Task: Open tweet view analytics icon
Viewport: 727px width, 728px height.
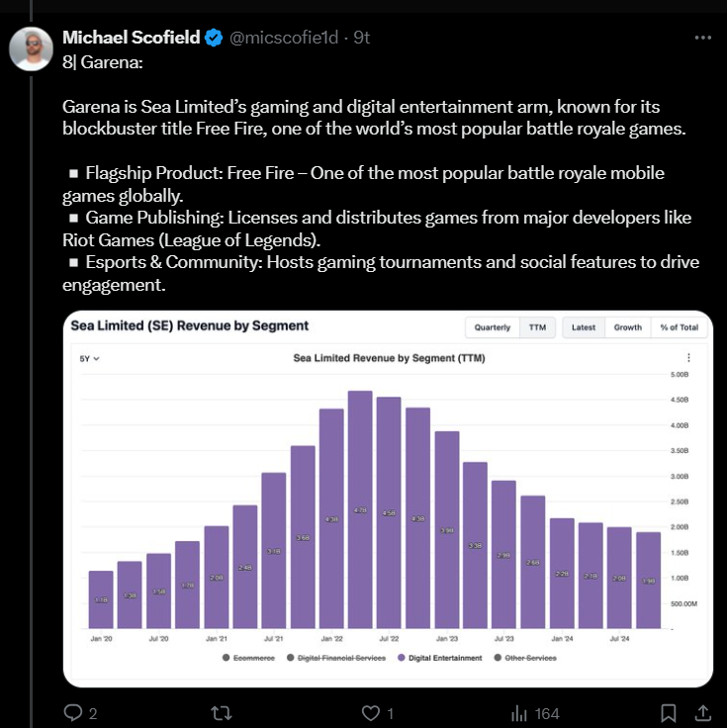Action: (518, 712)
